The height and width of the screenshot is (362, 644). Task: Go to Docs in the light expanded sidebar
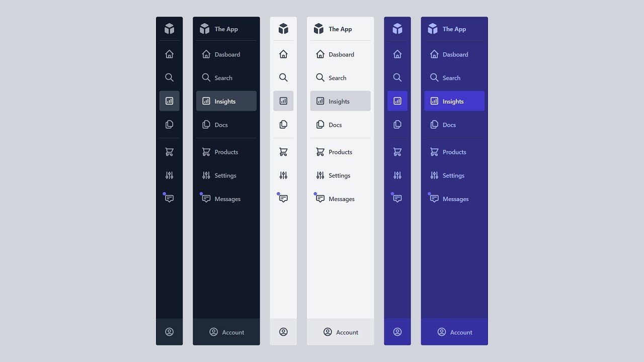(341, 124)
